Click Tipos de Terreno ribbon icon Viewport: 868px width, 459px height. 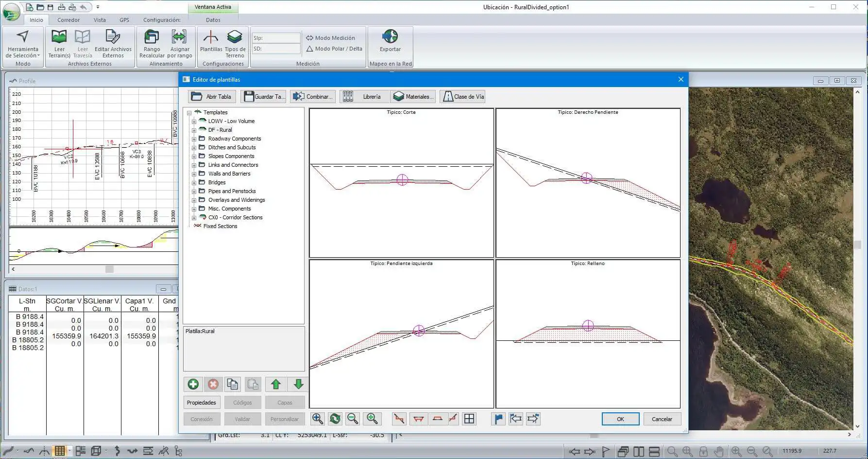(x=235, y=42)
